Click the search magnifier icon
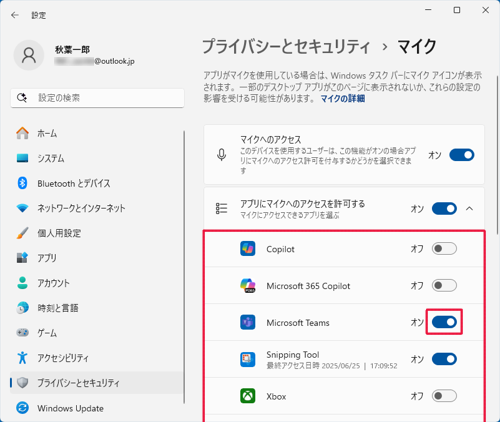 click(x=22, y=98)
